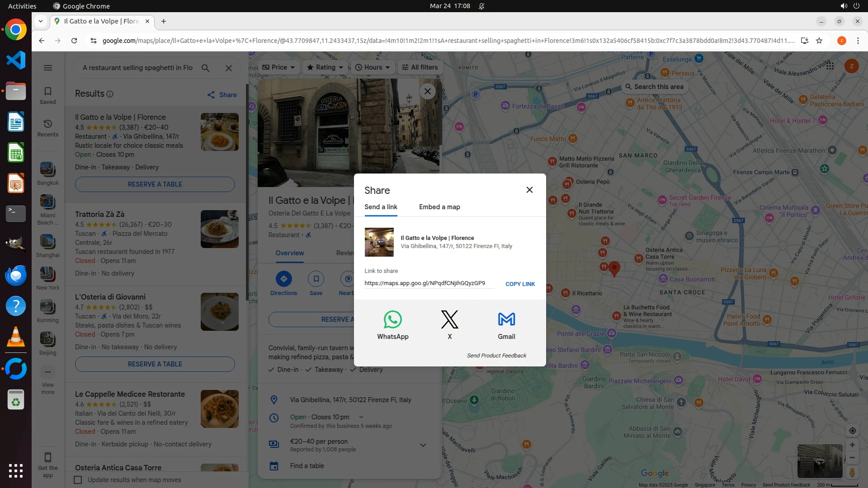The image size is (868, 488).
Task: Click the link to share text field
Action: pos(429,283)
